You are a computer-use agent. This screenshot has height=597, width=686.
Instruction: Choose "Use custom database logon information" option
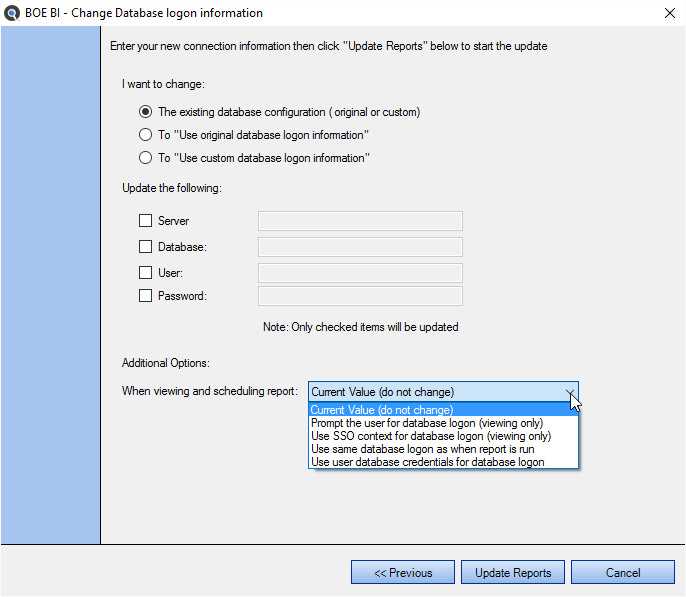point(145,157)
